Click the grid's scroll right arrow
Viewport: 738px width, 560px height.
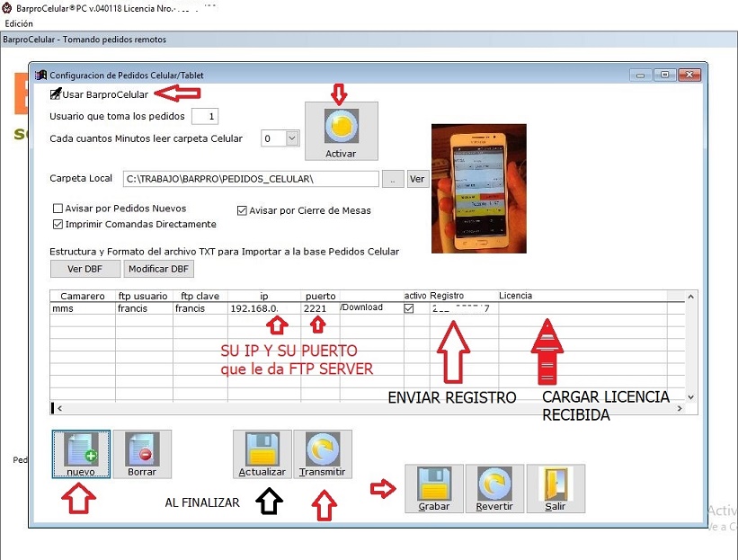(680, 408)
